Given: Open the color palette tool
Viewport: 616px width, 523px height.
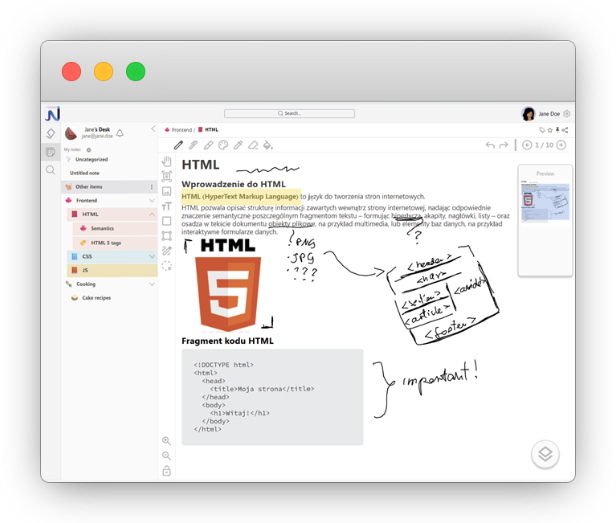Looking at the screenshot, I should click(223, 145).
